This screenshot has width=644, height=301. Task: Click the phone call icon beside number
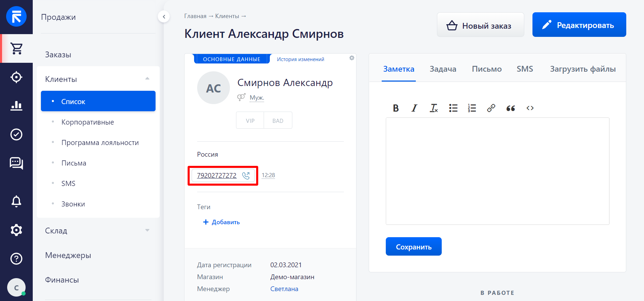point(246,175)
